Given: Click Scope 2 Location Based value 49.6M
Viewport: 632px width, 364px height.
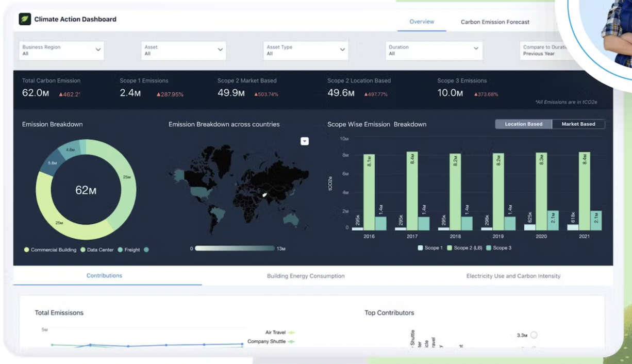Looking at the screenshot, I should coord(341,93).
